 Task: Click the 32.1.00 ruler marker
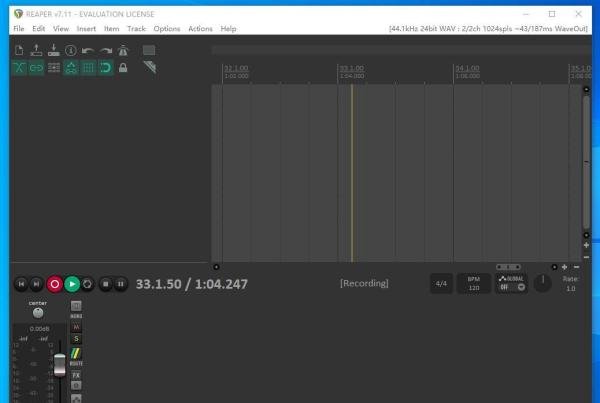tap(236, 68)
